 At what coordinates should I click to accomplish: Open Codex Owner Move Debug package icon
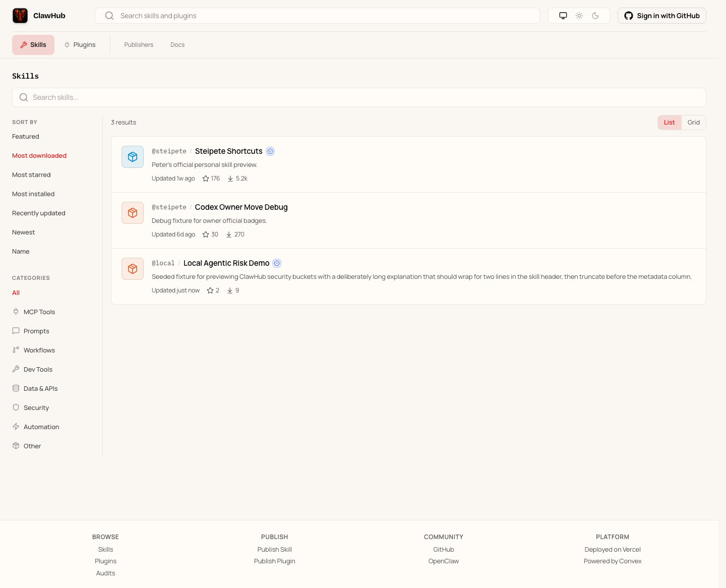point(133,213)
